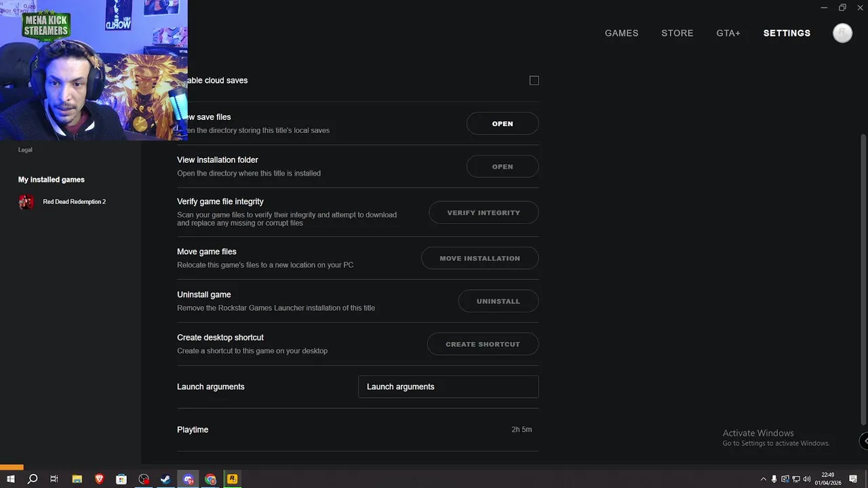
Task: Click the Verify game file integrity heading
Action: pyautogui.click(x=220, y=202)
